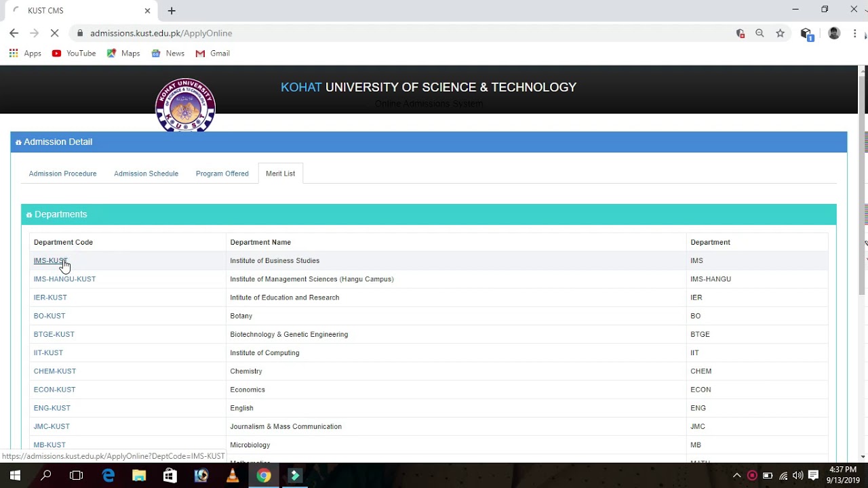
Task: Open ENG-KUST department link
Action: [52, 408]
